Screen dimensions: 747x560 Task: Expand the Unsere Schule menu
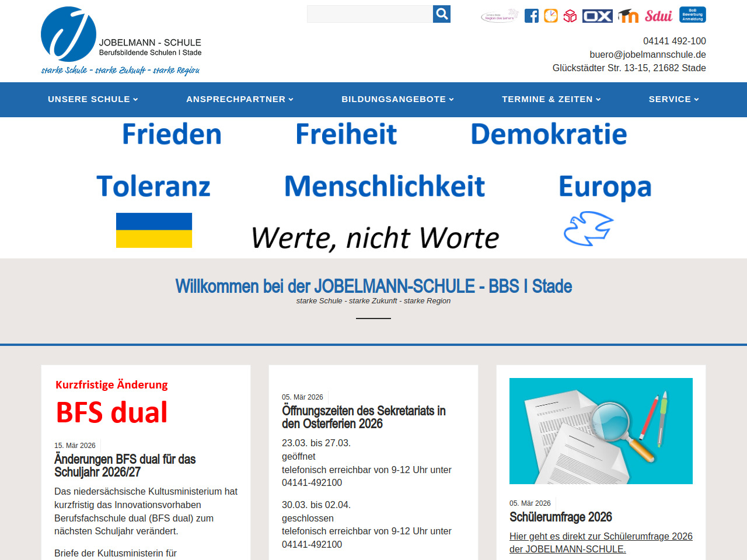(93, 99)
